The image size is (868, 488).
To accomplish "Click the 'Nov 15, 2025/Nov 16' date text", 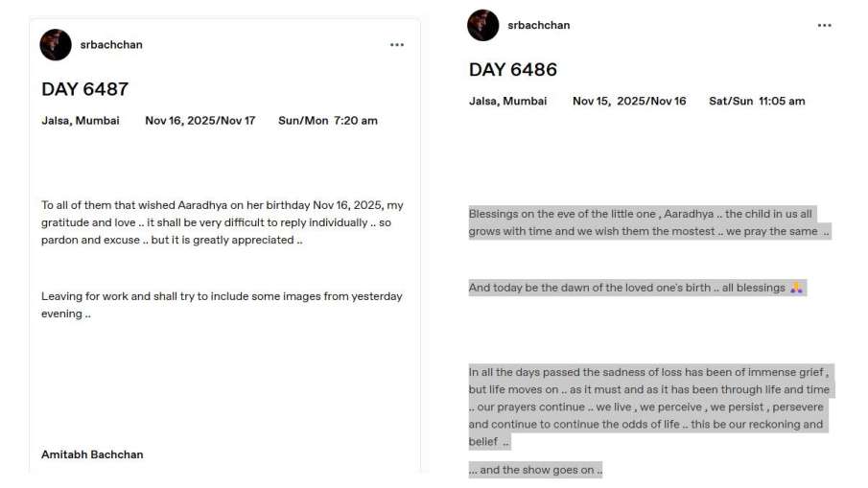I will coord(629,101).
